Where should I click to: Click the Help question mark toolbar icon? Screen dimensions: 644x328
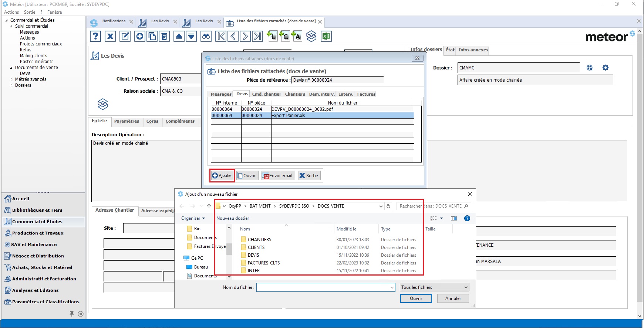point(95,36)
